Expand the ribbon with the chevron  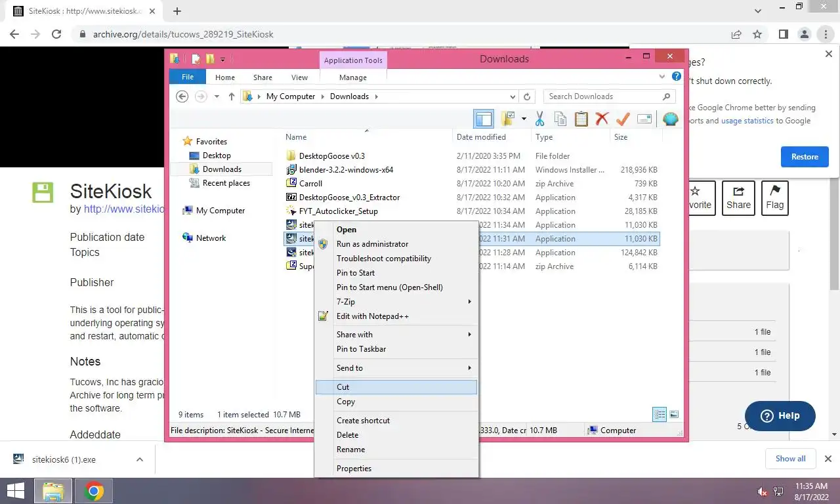click(x=662, y=77)
